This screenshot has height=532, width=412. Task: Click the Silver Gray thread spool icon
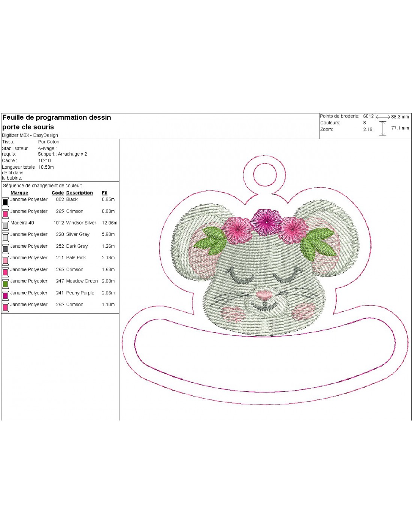pyautogui.click(x=5, y=237)
